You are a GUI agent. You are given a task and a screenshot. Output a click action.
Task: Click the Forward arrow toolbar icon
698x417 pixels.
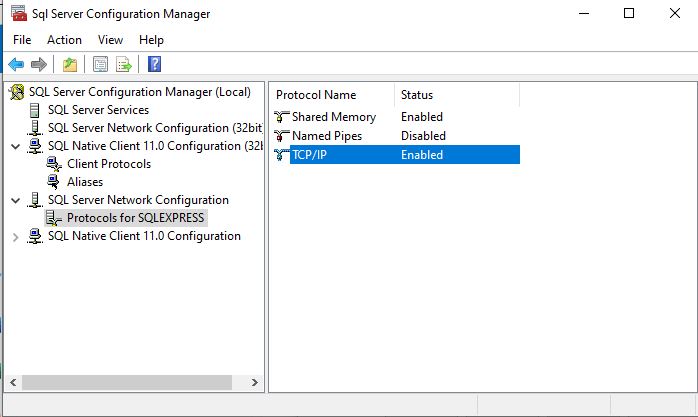39,65
